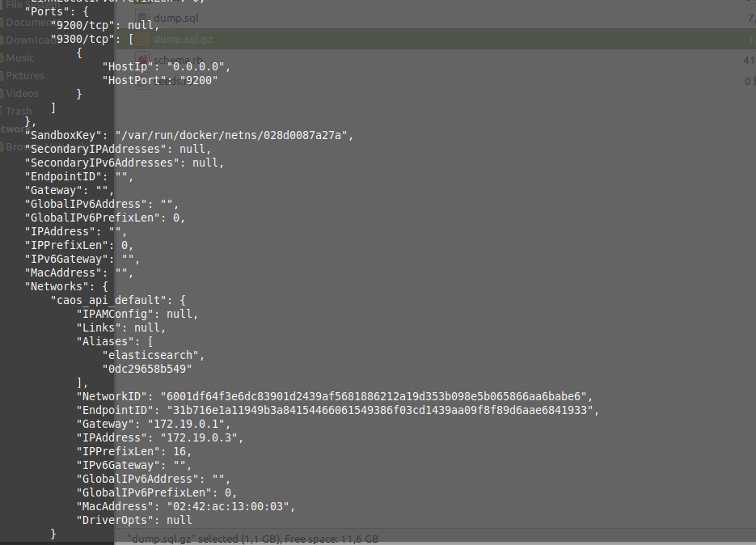Click the empty "IPAddress": "" line

76,231
